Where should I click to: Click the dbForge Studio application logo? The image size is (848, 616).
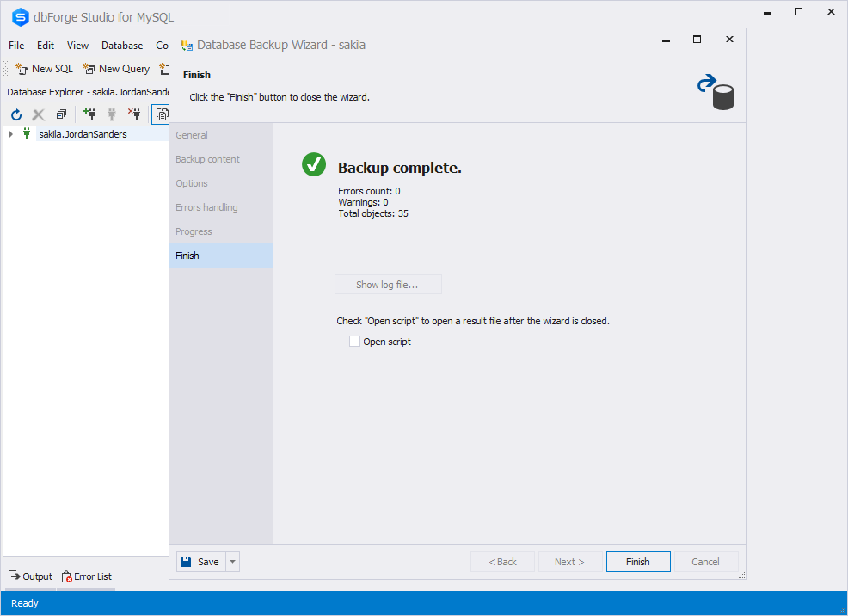coord(20,17)
